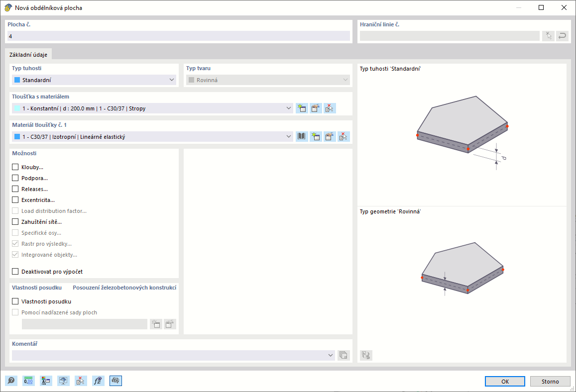This screenshot has height=392, width=576.
Task: Expand the thickness list 1 - Konstantní dropdown
Action: pyautogui.click(x=289, y=108)
